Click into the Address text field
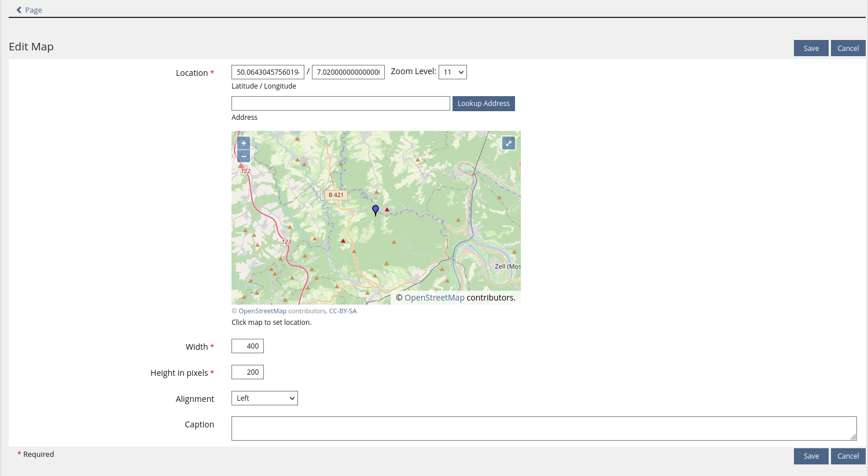Viewport: 868px width, 476px height. pyautogui.click(x=340, y=104)
